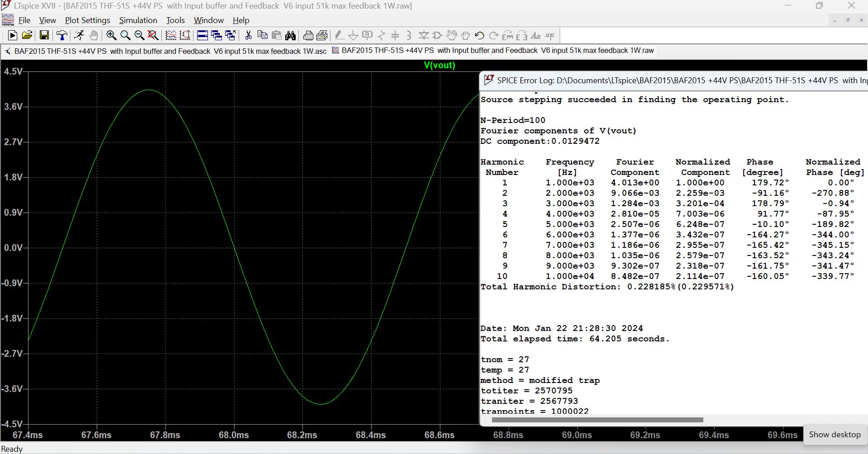Select the zoom-in magnifier icon
This screenshot has width=868, height=454.
coord(111,35)
